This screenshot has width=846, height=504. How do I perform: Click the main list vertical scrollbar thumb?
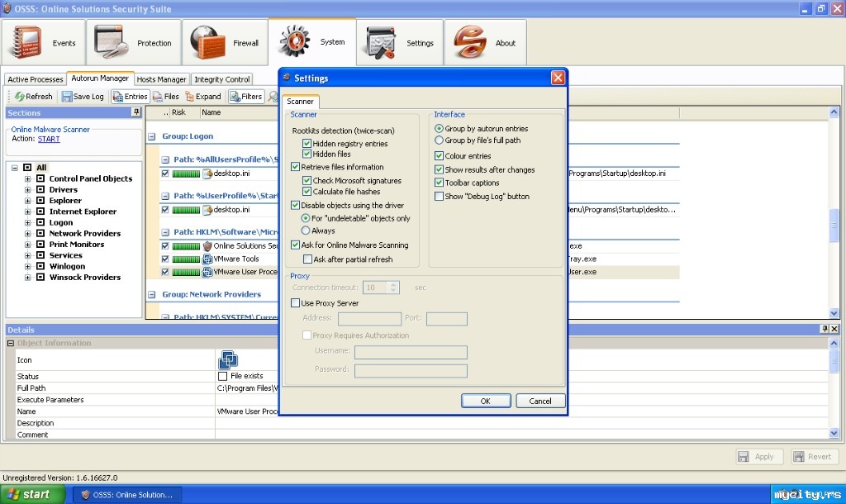834,224
